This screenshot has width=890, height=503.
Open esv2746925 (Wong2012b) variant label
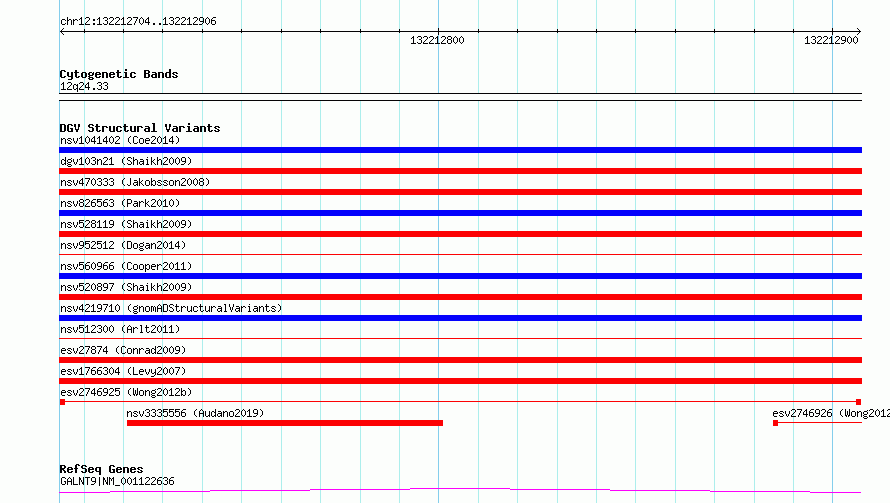tap(126, 392)
